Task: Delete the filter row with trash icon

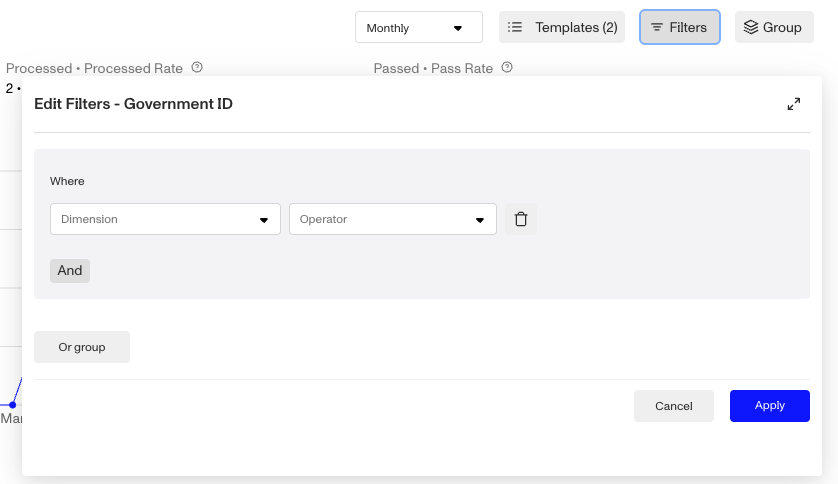Action: [x=520, y=219]
